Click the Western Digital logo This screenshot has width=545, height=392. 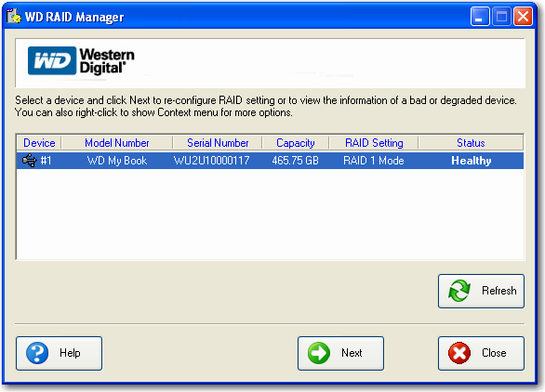(81, 61)
